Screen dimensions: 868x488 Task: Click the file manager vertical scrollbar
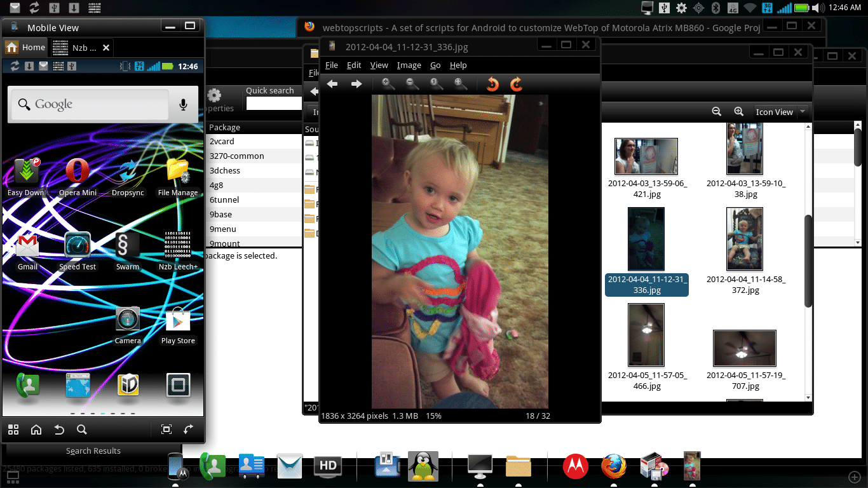tap(808, 261)
